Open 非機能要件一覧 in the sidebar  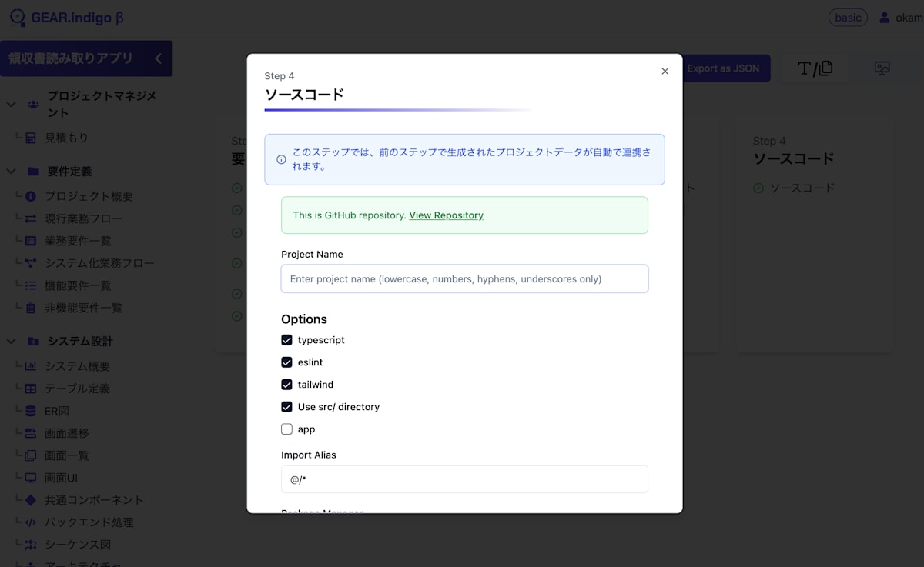coord(83,308)
